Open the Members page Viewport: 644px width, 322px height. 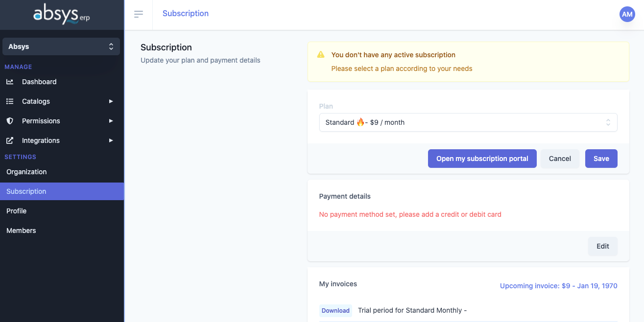pyautogui.click(x=21, y=230)
